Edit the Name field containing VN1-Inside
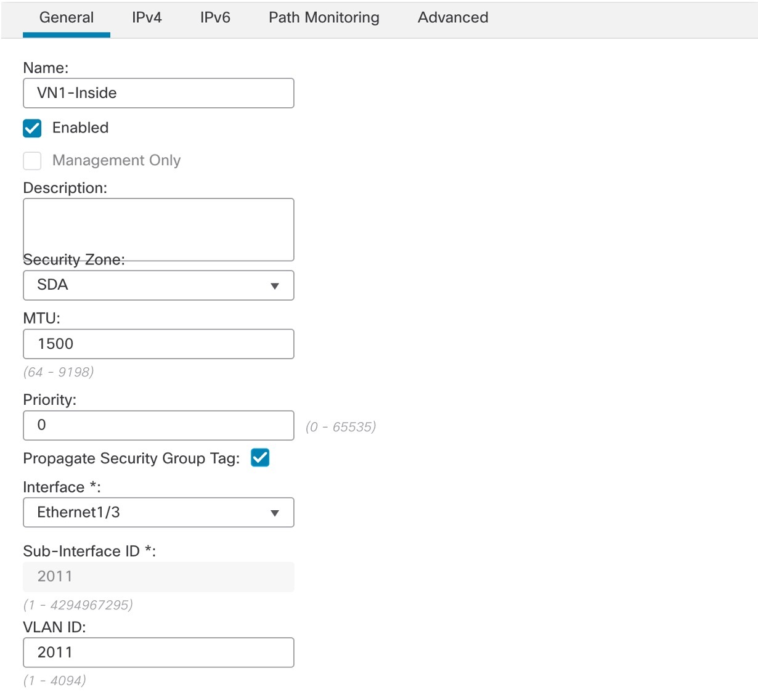 tap(158, 93)
